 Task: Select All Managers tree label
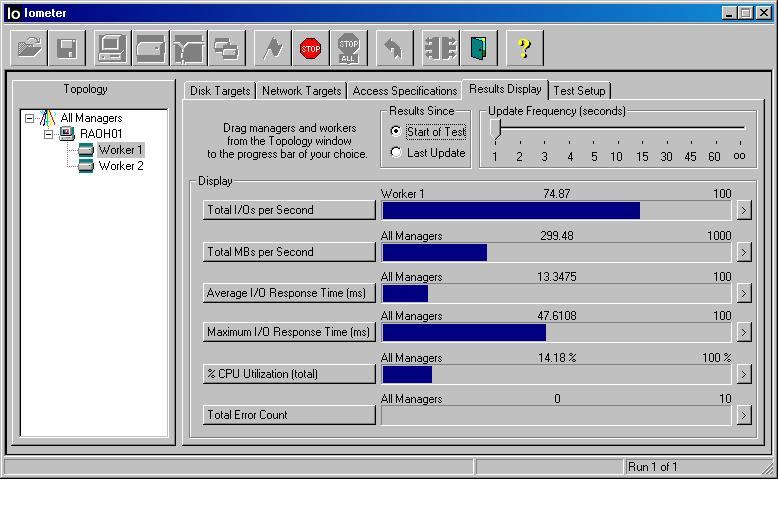(91, 118)
